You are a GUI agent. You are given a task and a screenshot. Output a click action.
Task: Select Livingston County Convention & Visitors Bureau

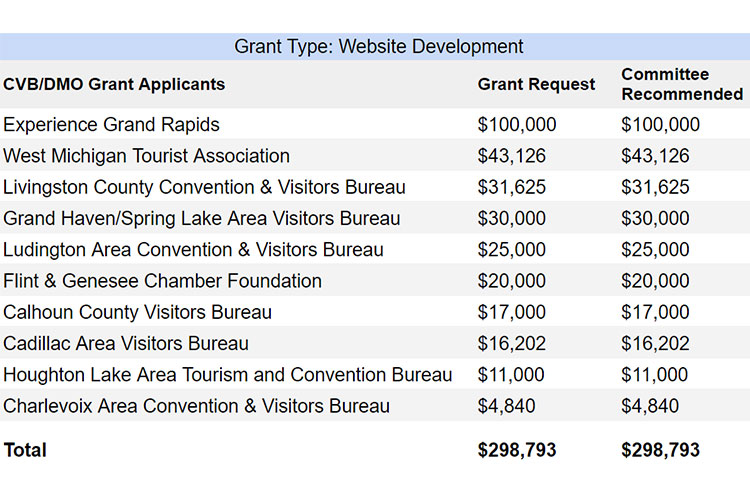point(204,187)
